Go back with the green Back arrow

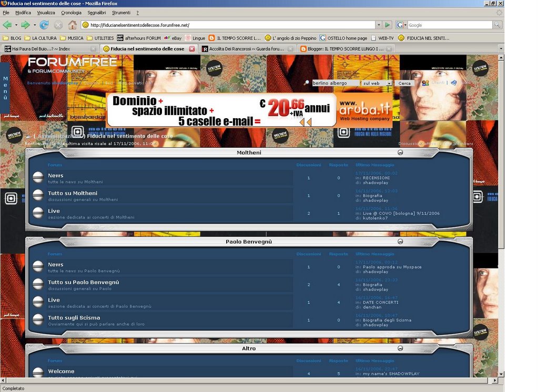(7, 25)
